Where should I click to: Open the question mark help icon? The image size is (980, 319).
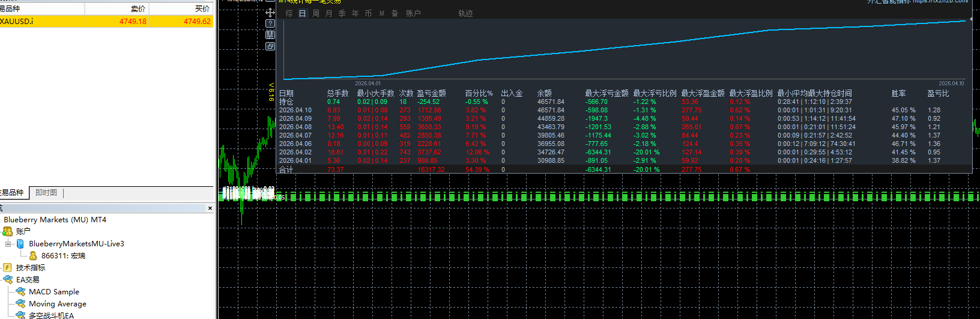click(x=270, y=23)
